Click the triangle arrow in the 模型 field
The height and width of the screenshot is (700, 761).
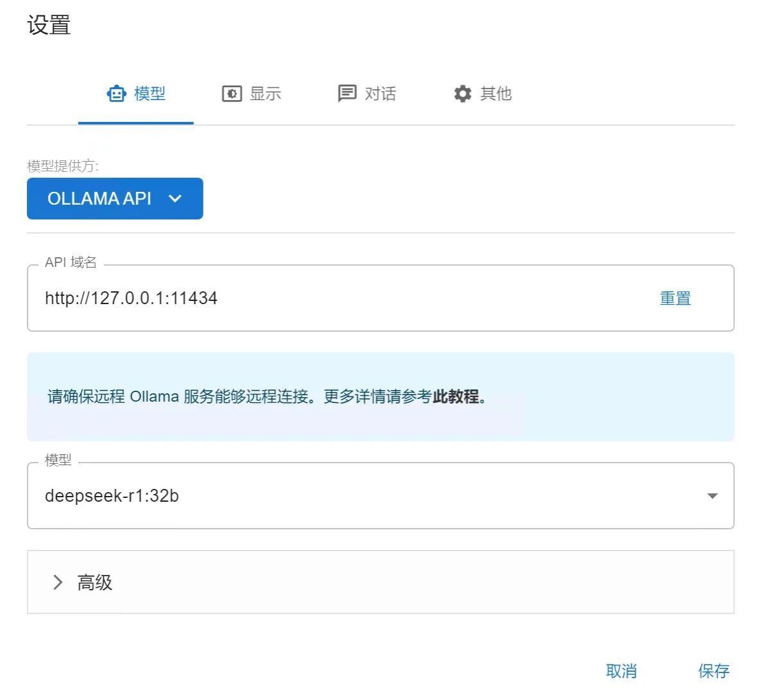coord(712,496)
